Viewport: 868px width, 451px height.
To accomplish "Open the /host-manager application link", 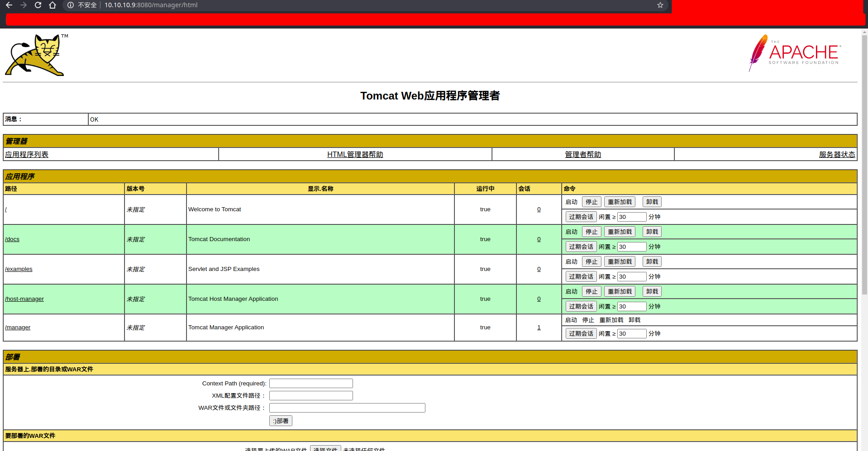I will (x=24, y=299).
